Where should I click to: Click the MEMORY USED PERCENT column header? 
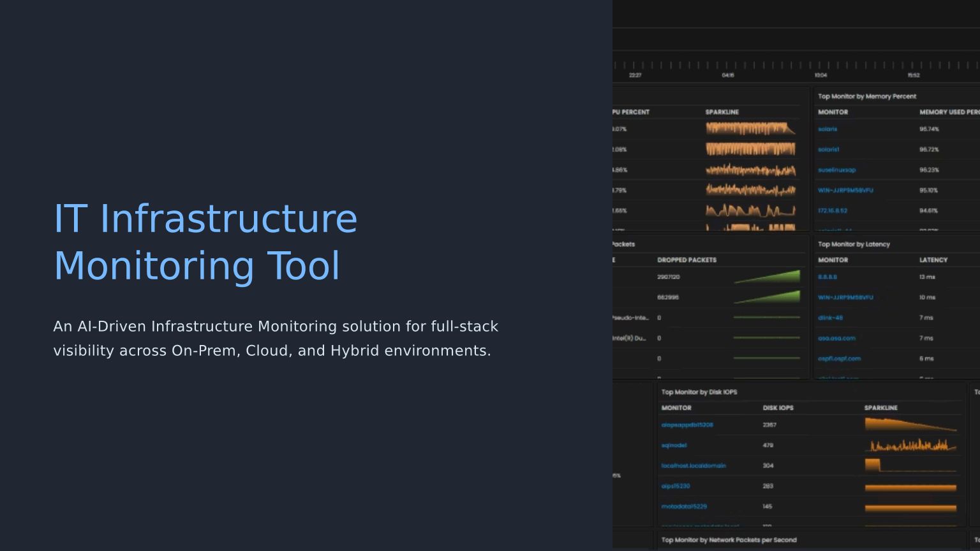(x=949, y=112)
